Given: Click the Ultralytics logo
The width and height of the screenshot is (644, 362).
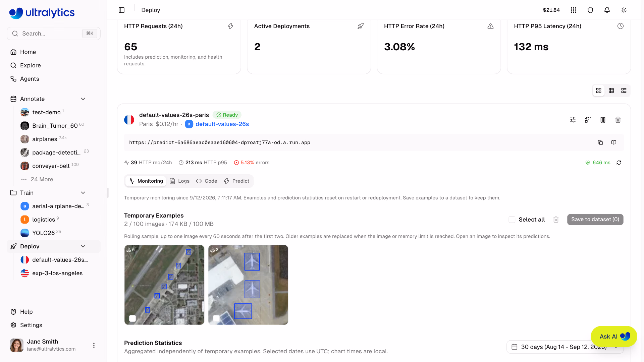Looking at the screenshot, I should [42, 13].
